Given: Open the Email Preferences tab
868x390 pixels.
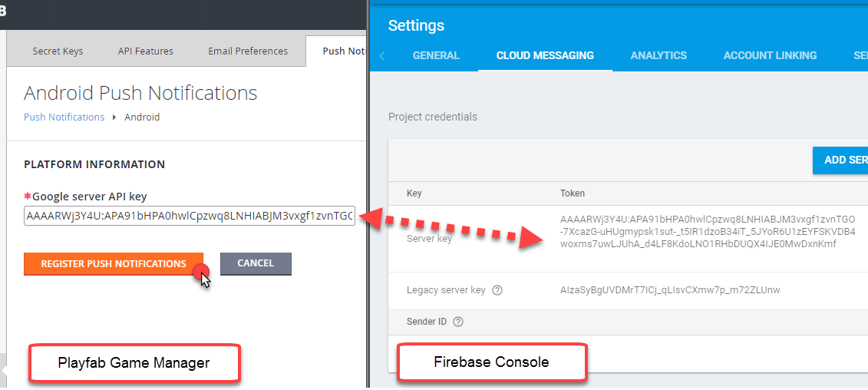Looking at the screenshot, I should (248, 51).
